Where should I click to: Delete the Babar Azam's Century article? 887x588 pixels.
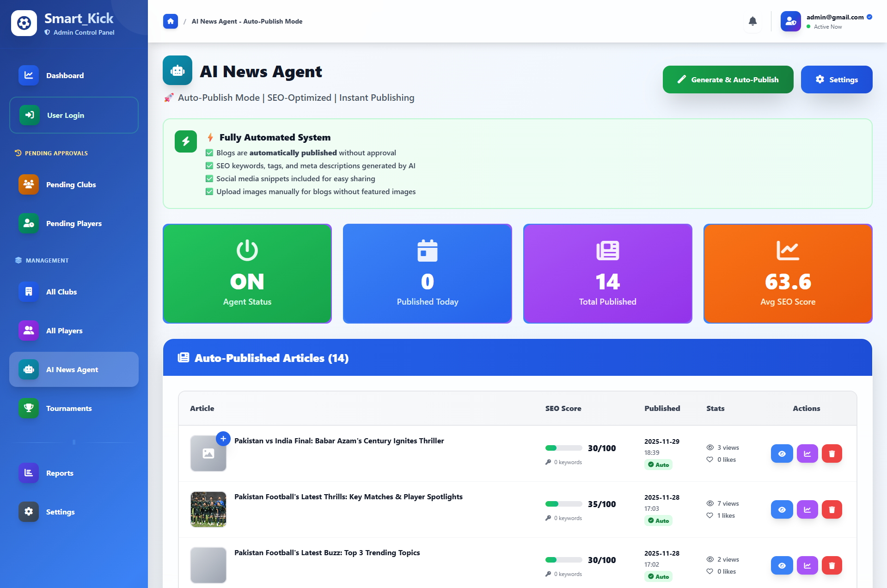click(x=832, y=453)
